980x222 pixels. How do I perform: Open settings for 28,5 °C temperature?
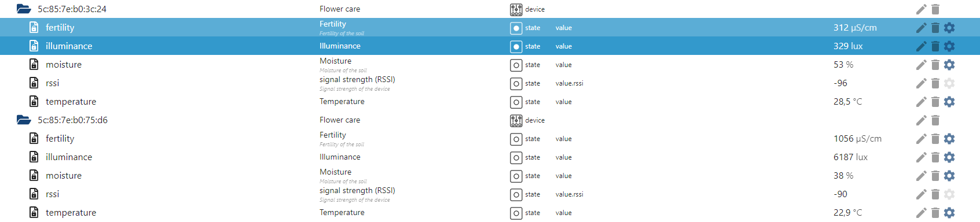(x=949, y=102)
